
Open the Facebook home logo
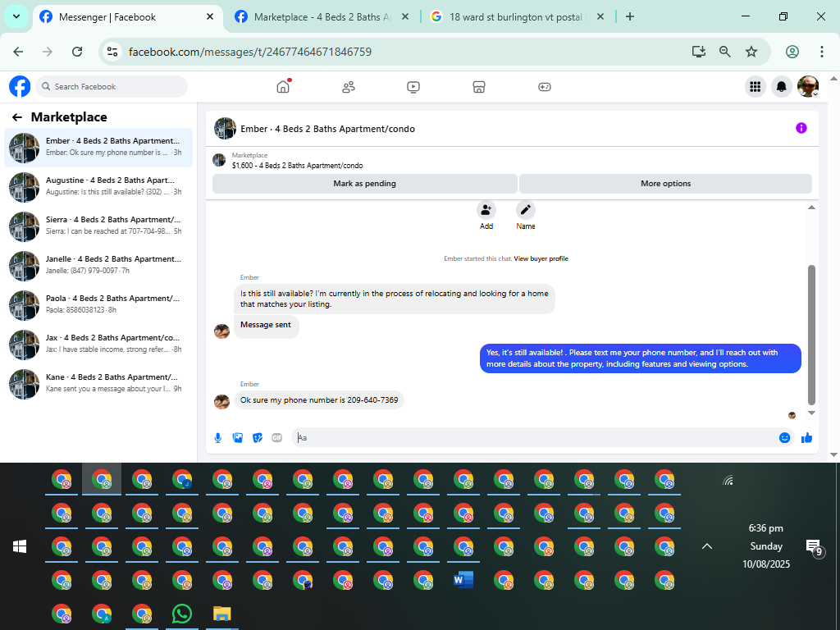pos(20,86)
